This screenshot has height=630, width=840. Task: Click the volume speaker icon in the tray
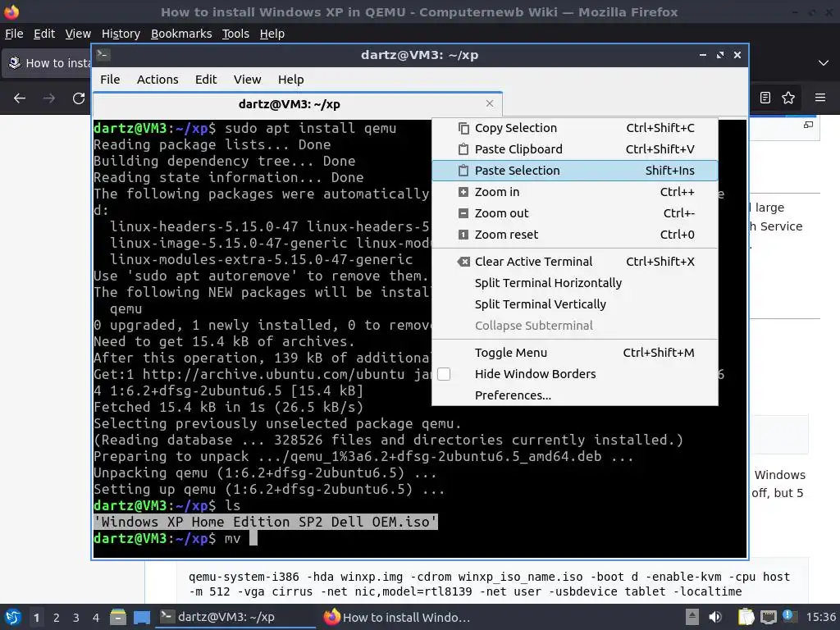[715, 617]
